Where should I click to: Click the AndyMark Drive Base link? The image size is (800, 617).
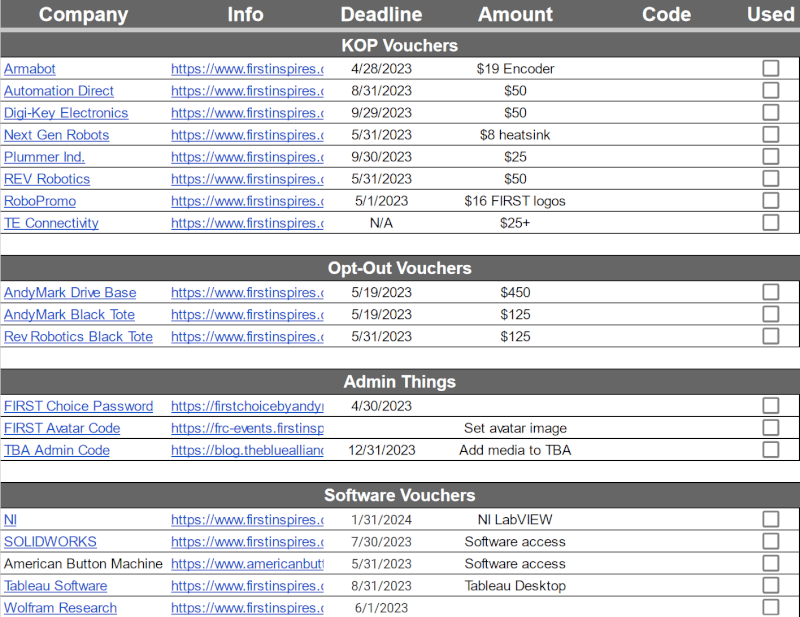coord(70,292)
